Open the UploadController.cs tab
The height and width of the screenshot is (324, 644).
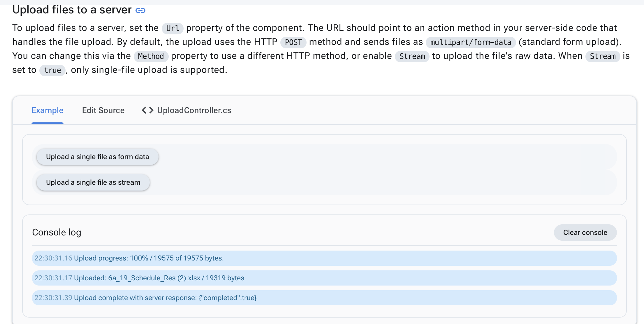coord(186,110)
